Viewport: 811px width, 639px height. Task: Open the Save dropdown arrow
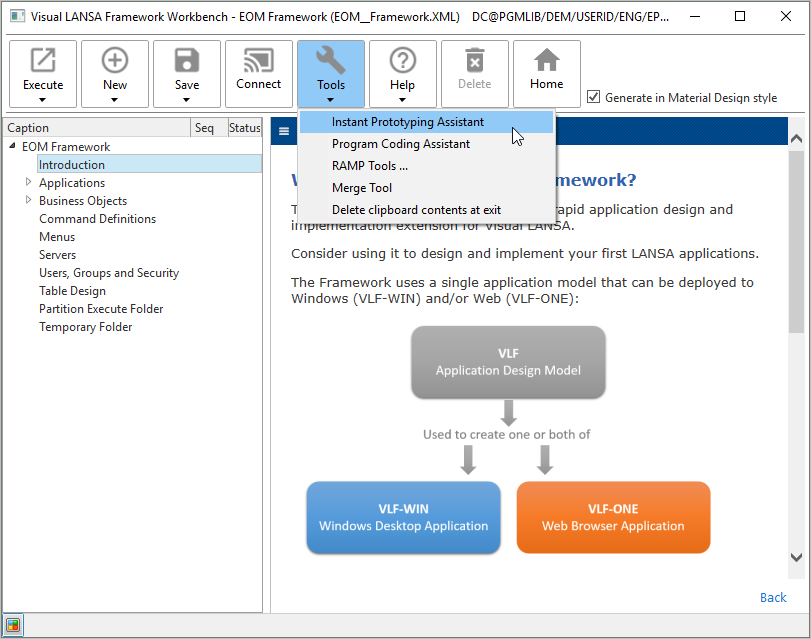(x=186, y=100)
